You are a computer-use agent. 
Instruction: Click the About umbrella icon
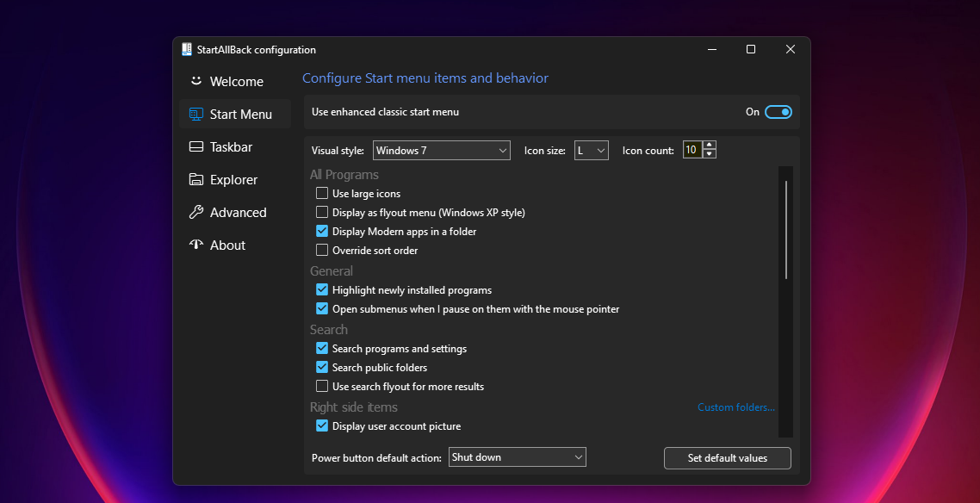coord(196,245)
